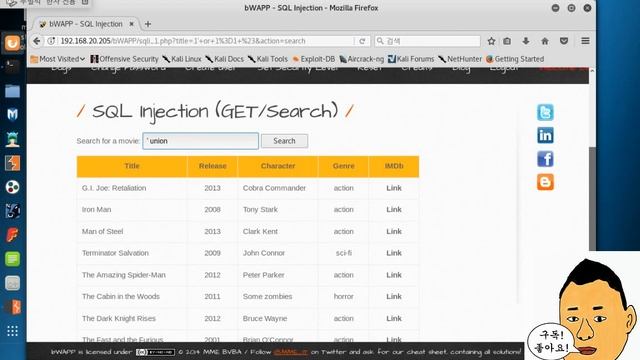Click the page vertical scrollbar
Screen dimensions: 640x360
[592, 199]
